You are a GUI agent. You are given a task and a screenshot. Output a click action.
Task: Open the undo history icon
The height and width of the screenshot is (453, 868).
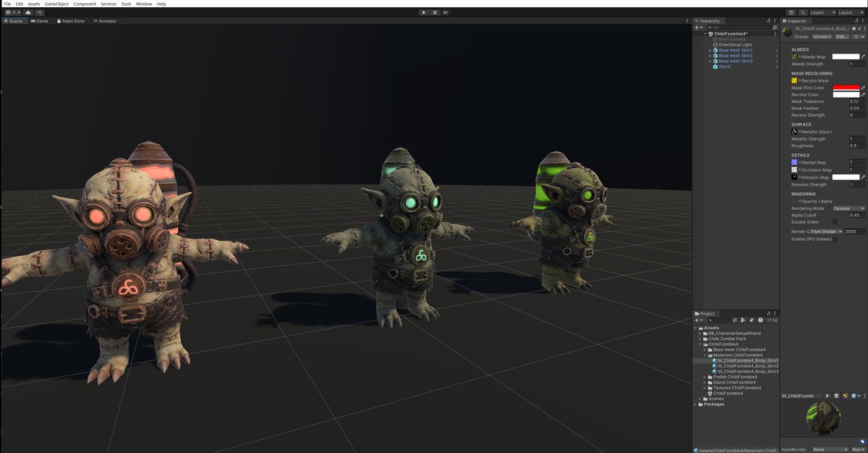coord(791,12)
